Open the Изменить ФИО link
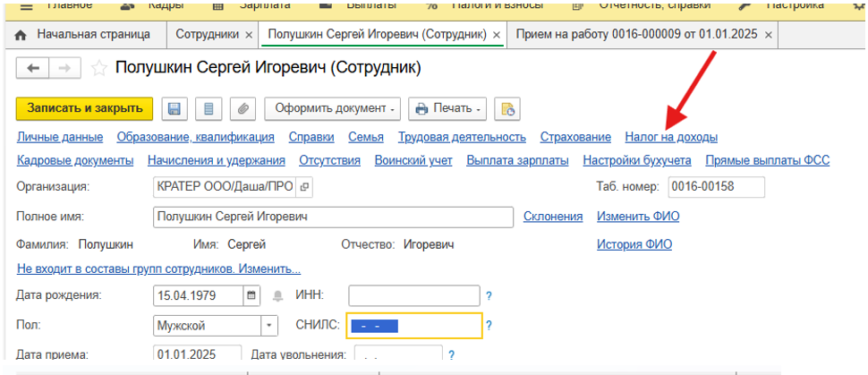This screenshot has height=375, width=868. pos(634,217)
